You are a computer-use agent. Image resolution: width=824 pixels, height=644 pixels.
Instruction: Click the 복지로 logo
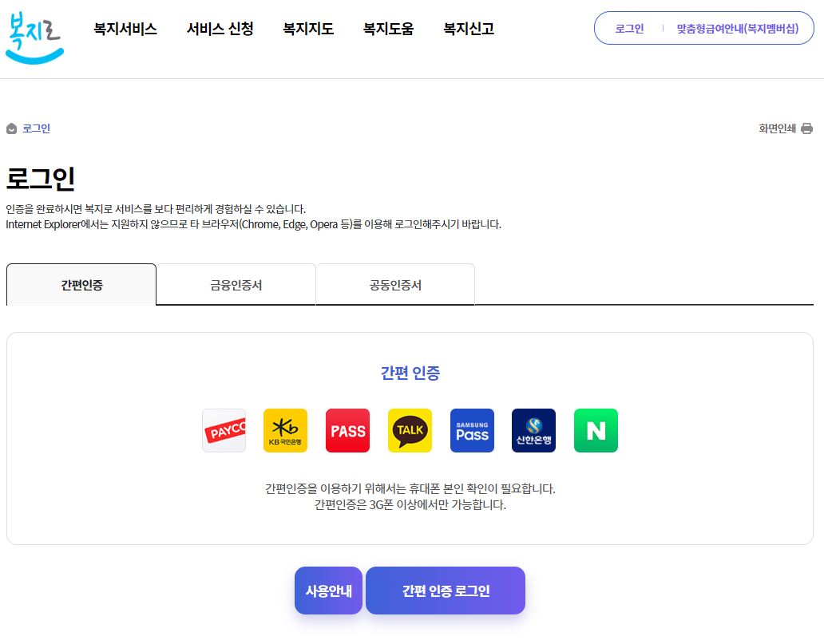point(34,38)
